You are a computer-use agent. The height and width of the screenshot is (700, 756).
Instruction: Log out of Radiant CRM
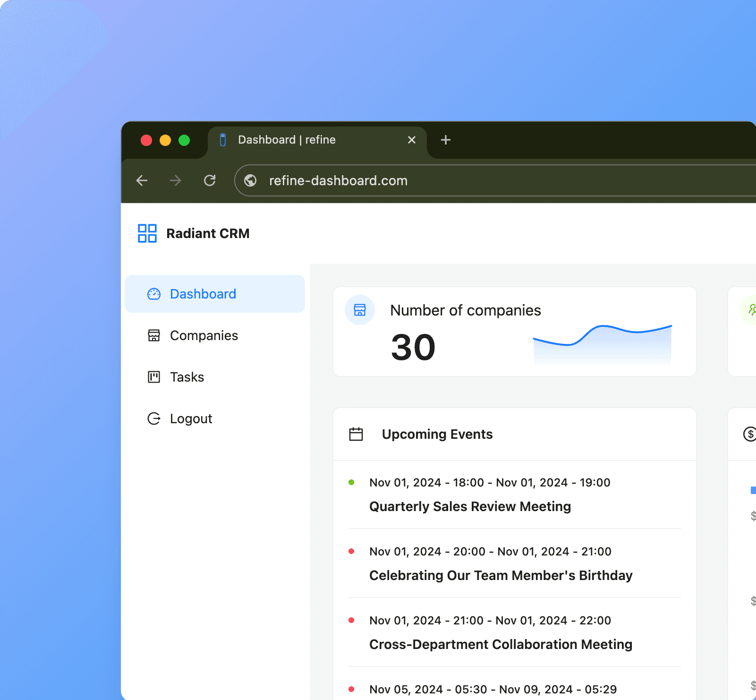click(190, 418)
